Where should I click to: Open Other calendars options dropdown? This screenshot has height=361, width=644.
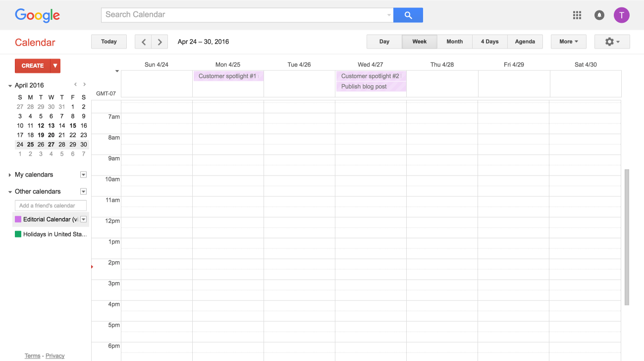pos(83,191)
